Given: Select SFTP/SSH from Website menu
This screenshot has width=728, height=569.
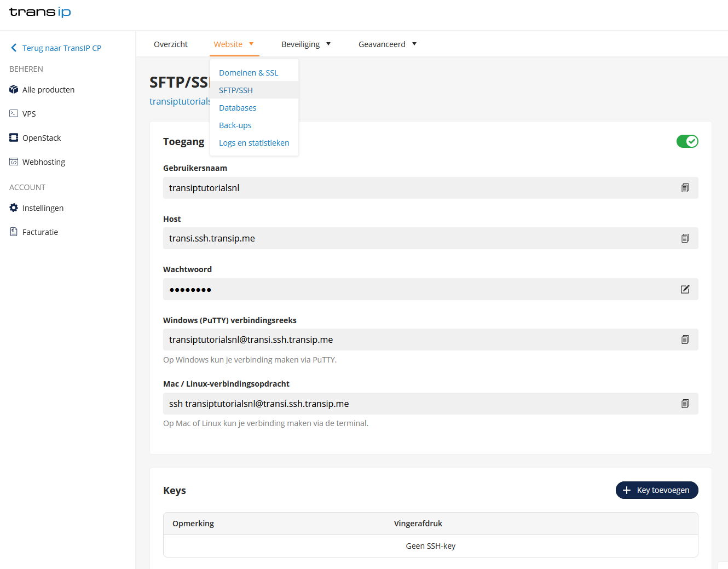Looking at the screenshot, I should click(x=254, y=90).
